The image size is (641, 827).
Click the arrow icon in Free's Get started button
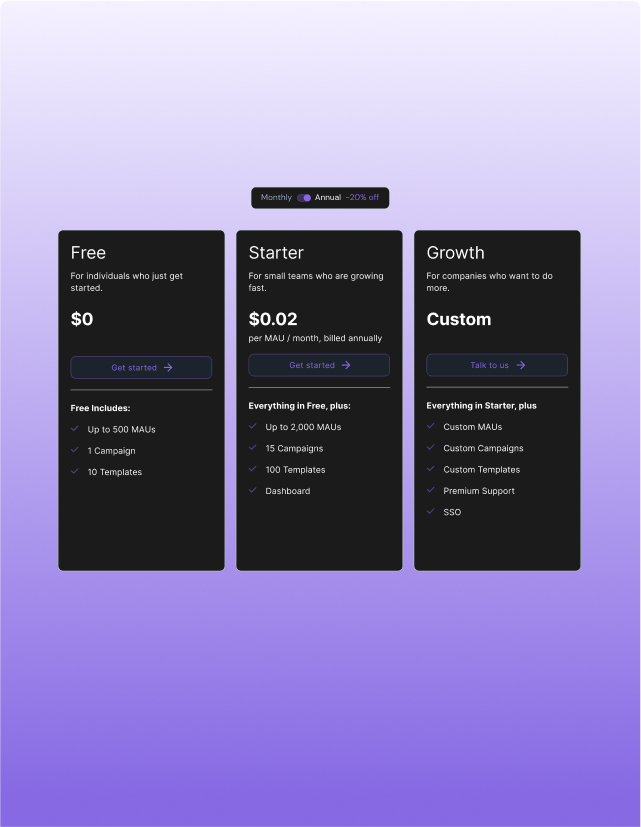pyautogui.click(x=168, y=367)
